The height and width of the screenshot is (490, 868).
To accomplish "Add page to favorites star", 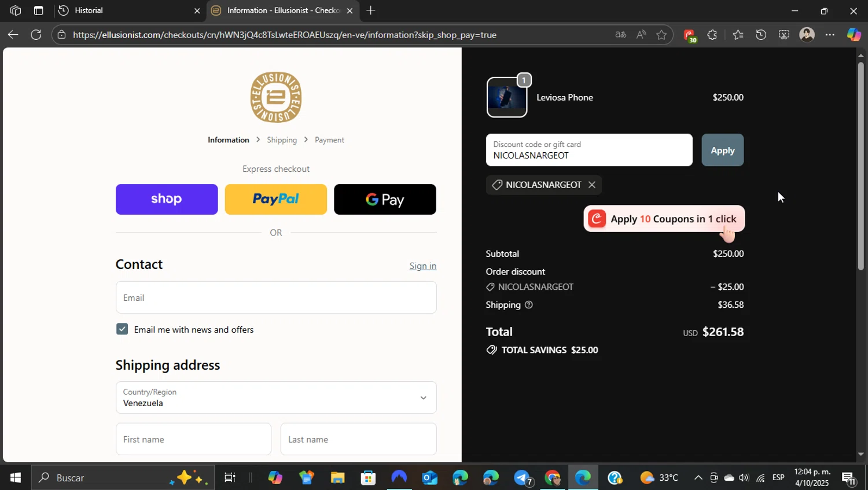I will coord(661,35).
